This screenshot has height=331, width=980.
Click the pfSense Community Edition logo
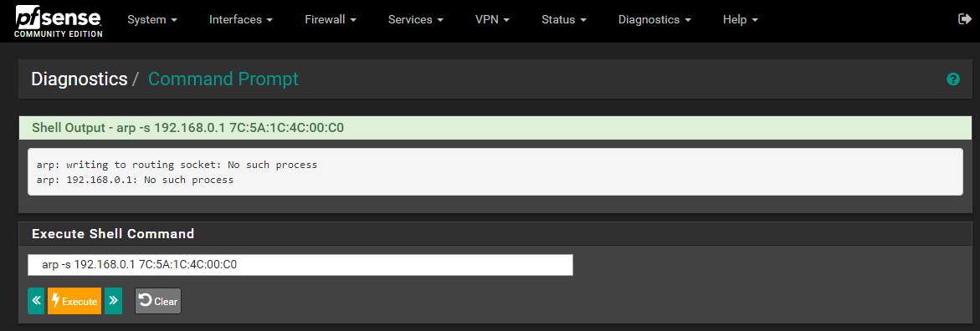pyautogui.click(x=59, y=21)
